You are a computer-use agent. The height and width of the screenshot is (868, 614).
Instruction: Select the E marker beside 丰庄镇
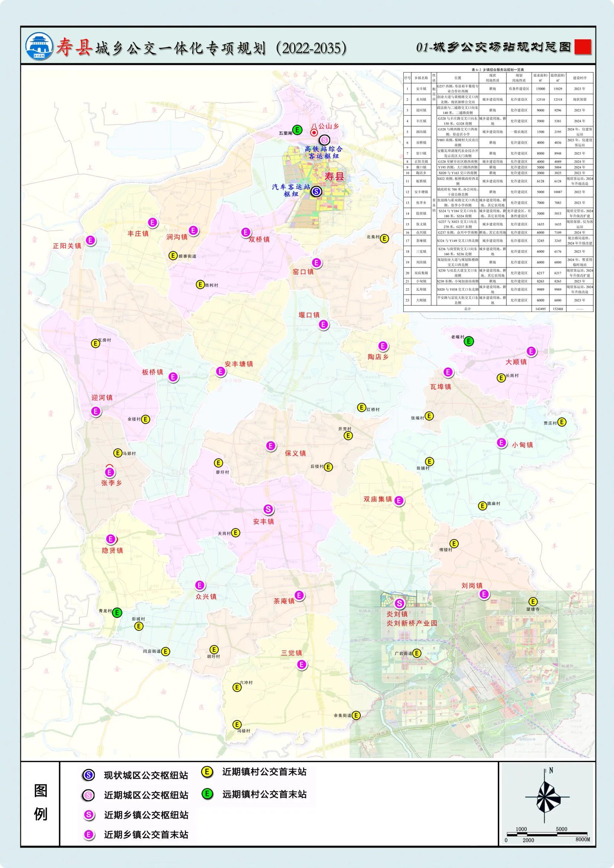(153, 222)
